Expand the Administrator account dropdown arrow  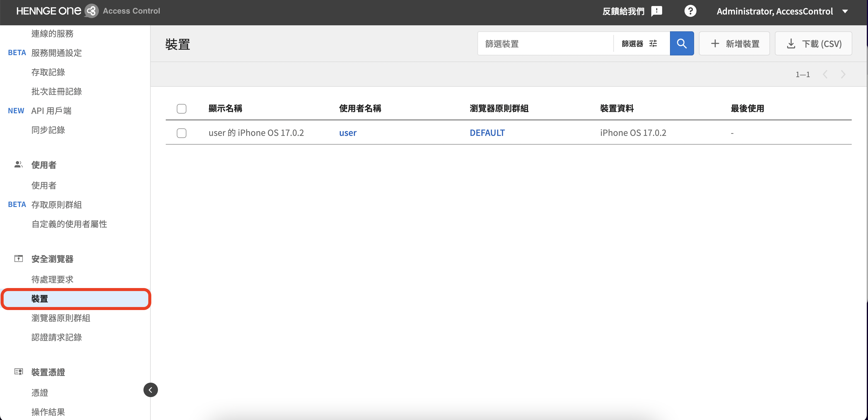pyautogui.click(x=845, y=11)
